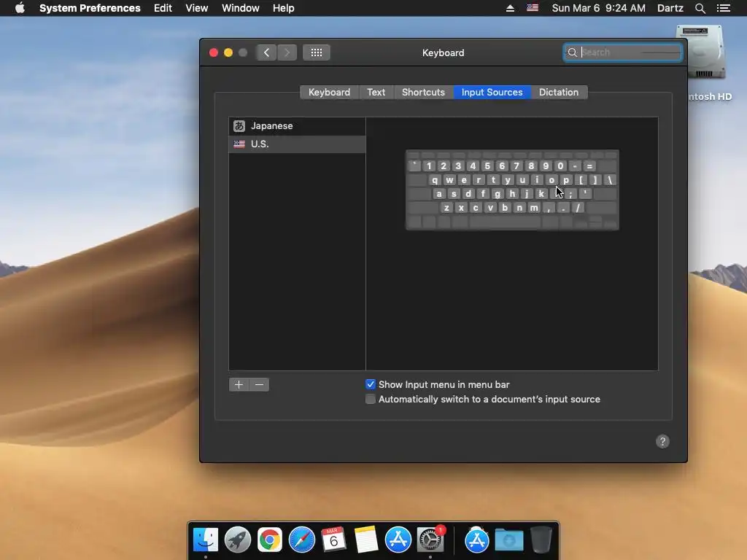Minimize the Keyboard window with yellow button

(x=228, y=52)
